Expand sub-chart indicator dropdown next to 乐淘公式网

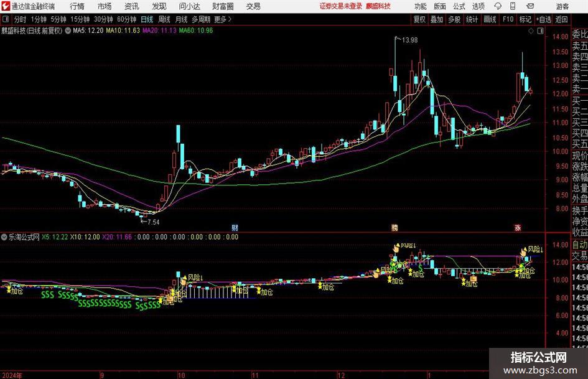click(4, 237)
